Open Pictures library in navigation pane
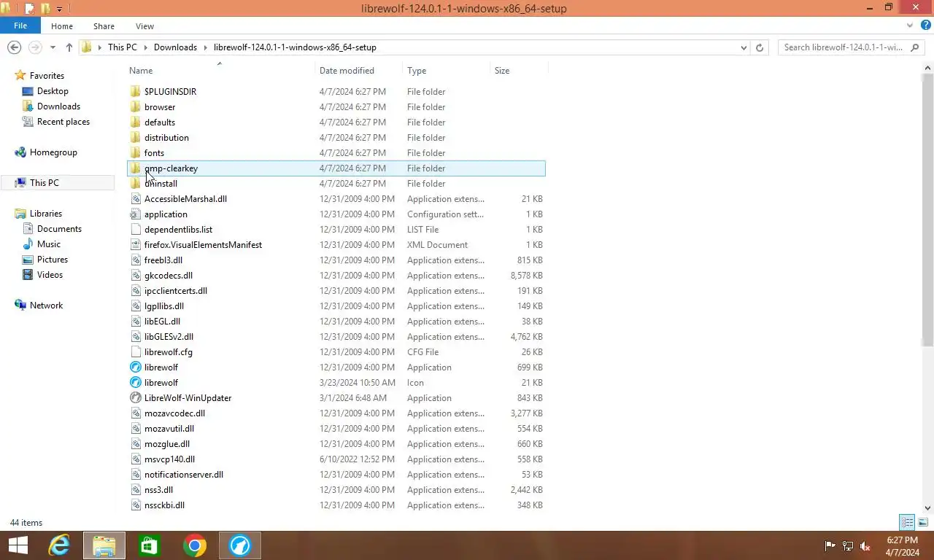The image size is (934, 560). point(53,260)
